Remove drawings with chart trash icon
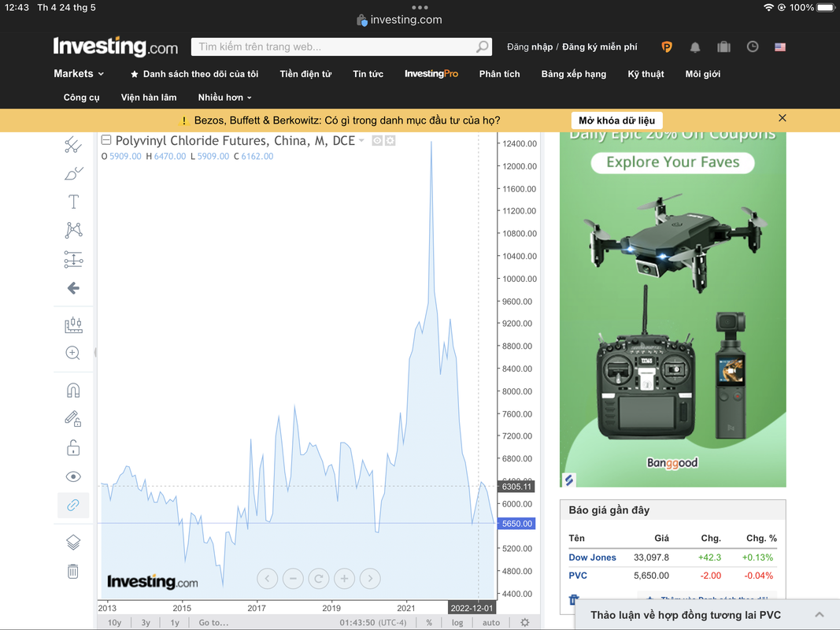 coord(73,571)
